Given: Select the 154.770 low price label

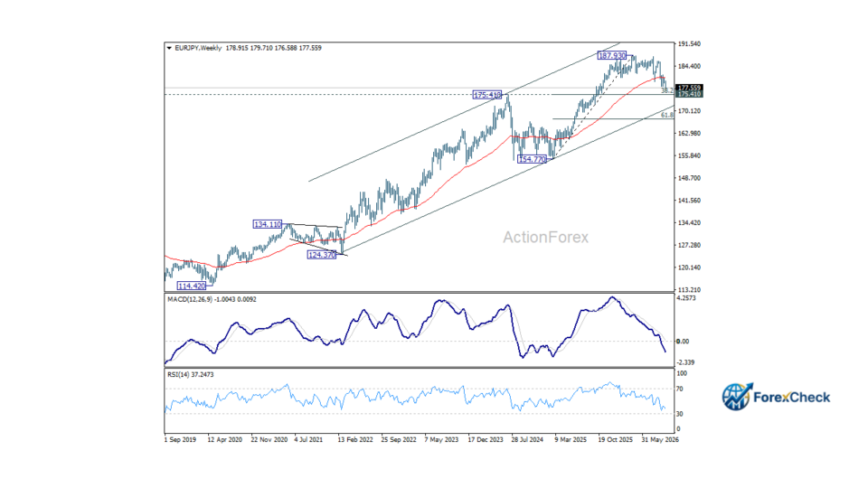Looking at the screenshot, I should 532,159.
